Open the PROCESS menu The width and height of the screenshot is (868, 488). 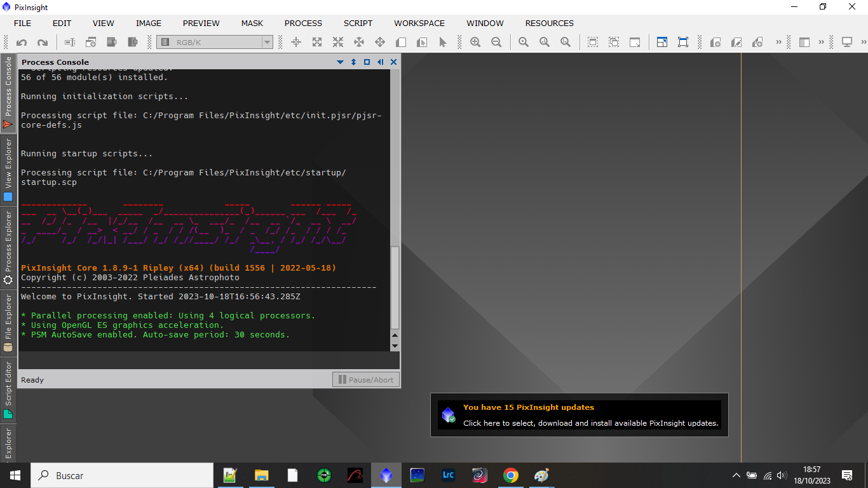click(303, 23)
